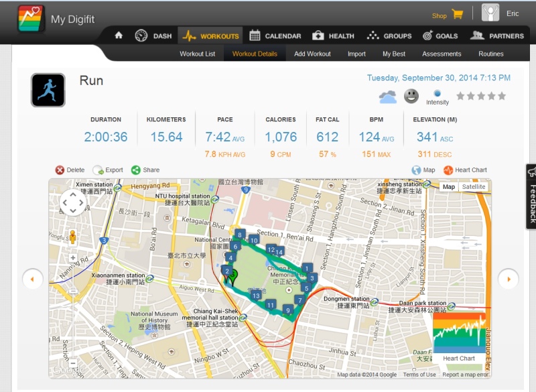
Task: Click the map zoom slider handle
Action: pyautogui.click(x=73, y=291)
